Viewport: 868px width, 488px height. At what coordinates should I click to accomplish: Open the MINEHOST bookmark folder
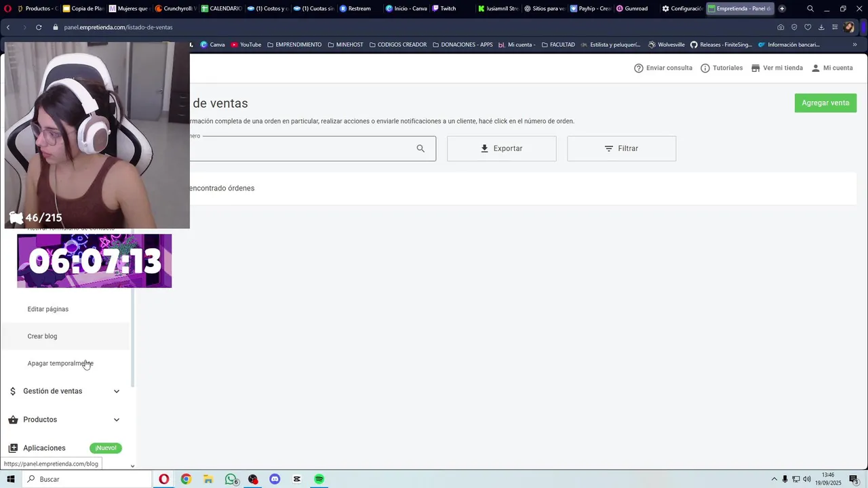[345, 45]
